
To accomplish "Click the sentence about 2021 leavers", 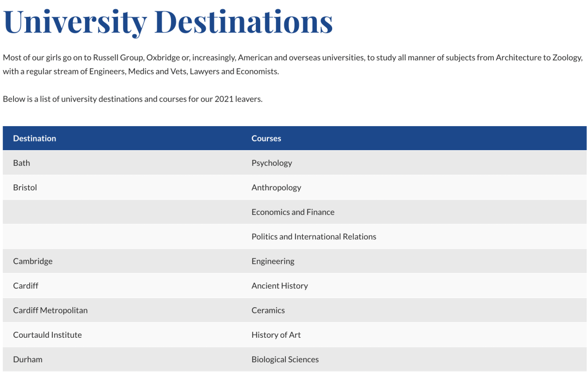I will tap(133, 99).
